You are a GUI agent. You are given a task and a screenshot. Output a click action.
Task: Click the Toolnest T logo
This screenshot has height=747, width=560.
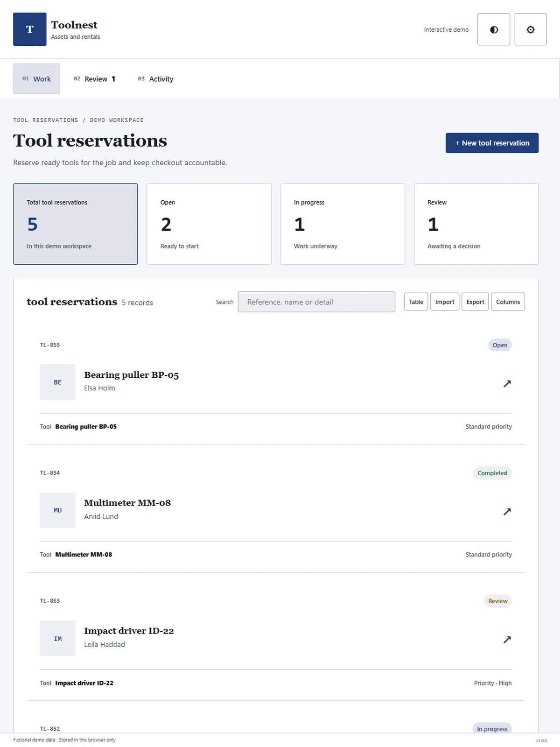tap(29, 29)
